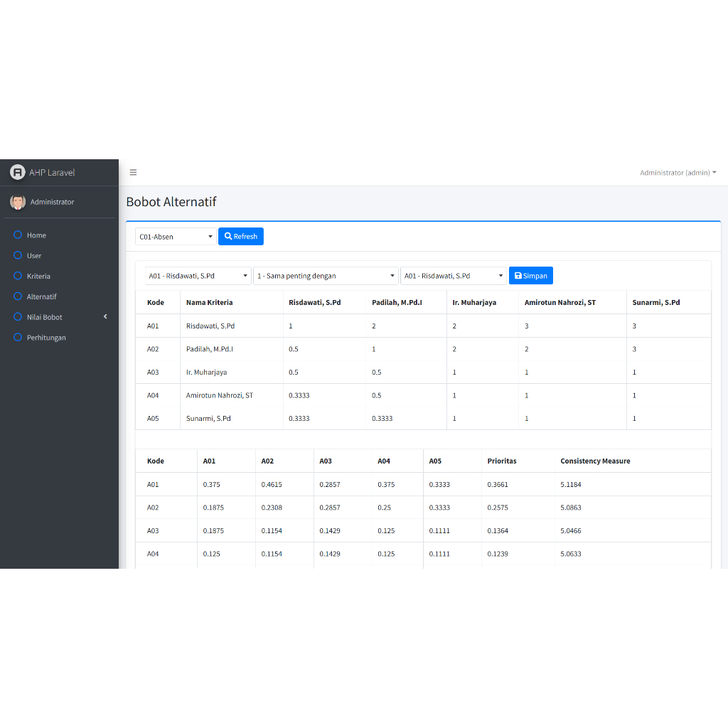Toggle sidebar with the hamburger icon

point(133,173)
